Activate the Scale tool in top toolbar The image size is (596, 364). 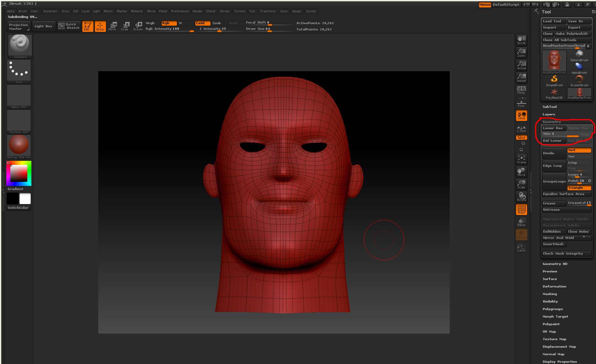[x=125, y=26]
